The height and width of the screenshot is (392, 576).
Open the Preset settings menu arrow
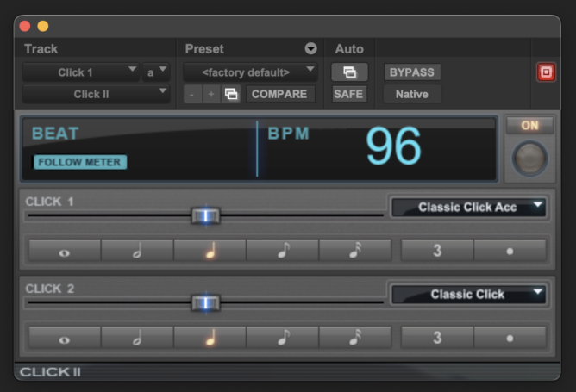[x=310, y=49]
